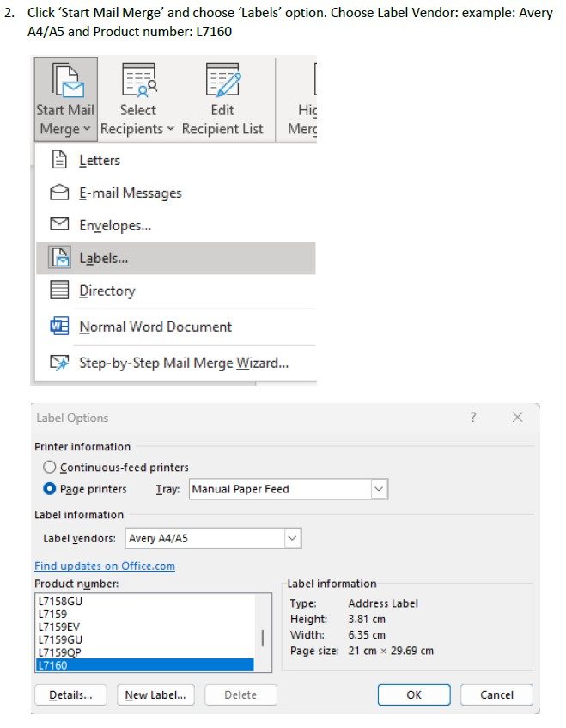Click the Manual Paper Feed combo box

[288, 489]
